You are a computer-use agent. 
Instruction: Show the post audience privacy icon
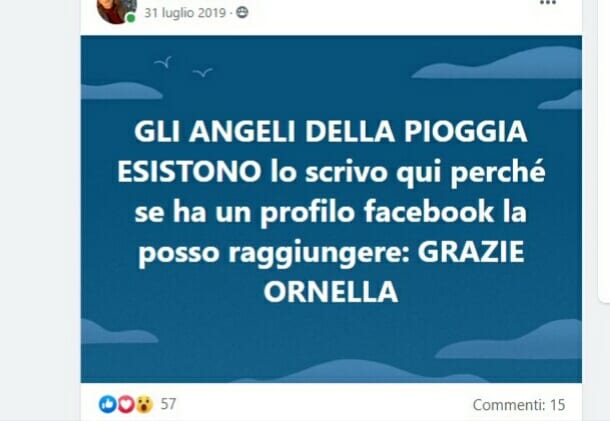pyautogui.click(x=242, y=12)
